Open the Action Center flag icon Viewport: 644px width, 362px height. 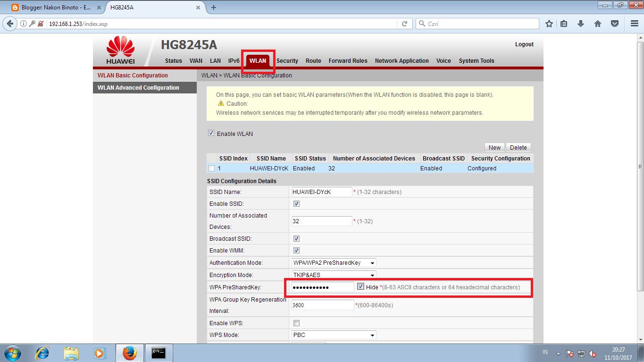(x=570, y=354)
